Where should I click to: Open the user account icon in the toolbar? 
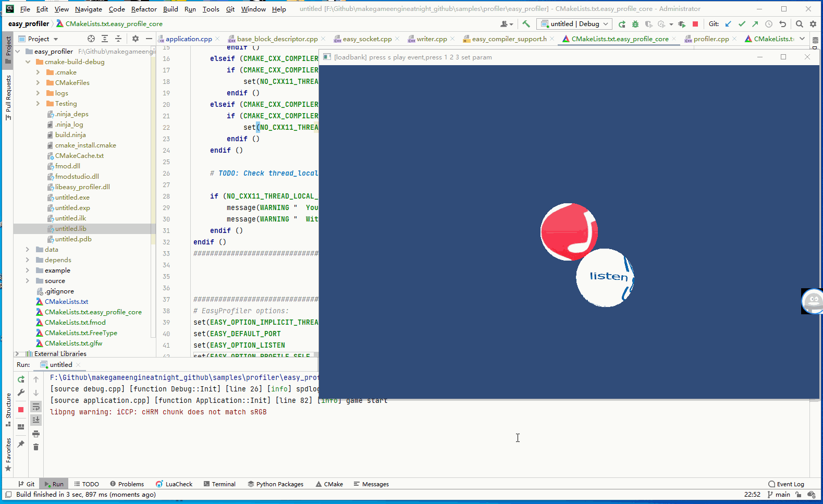506,24
